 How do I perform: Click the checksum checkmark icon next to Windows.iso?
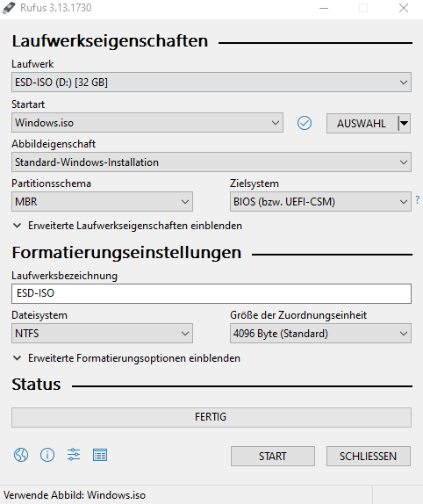(x=305, y=123)
